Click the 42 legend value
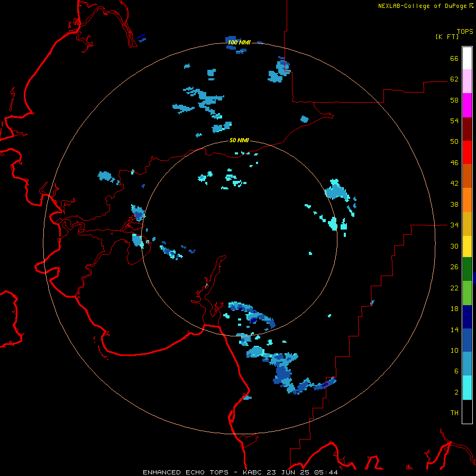This screenshot has width=476, height=476. (454, 184)
